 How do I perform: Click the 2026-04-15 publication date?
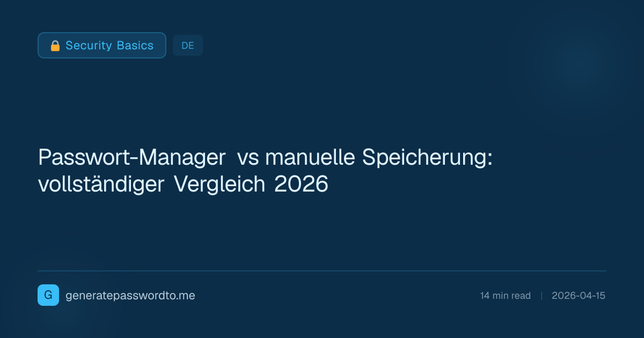click(x=579, y=296)
